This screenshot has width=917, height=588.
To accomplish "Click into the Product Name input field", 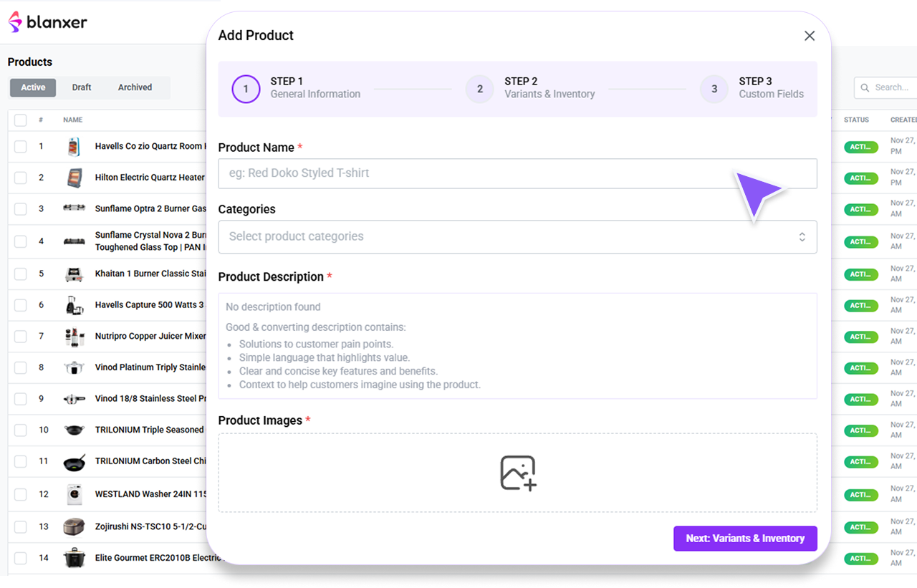I will [x=517, y=173].
